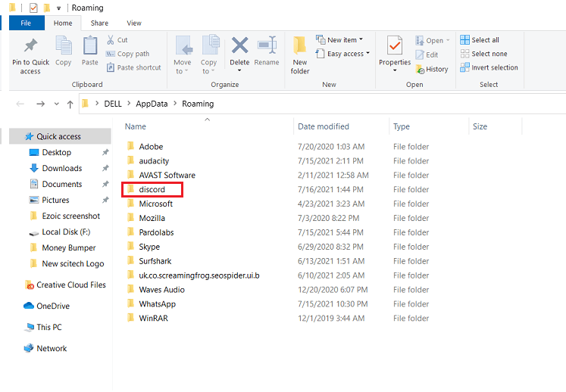This screenshot has height=392, width=566.
Task: Open the File menu tab
Action: click(x=26, y=23)
